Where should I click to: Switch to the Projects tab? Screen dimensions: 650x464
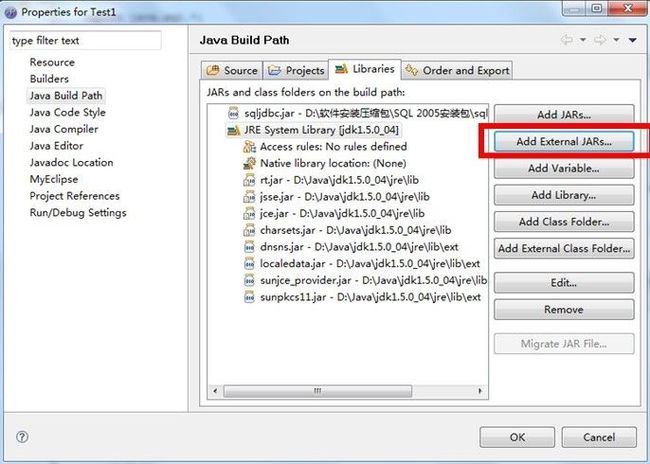[x=296, y=70]
